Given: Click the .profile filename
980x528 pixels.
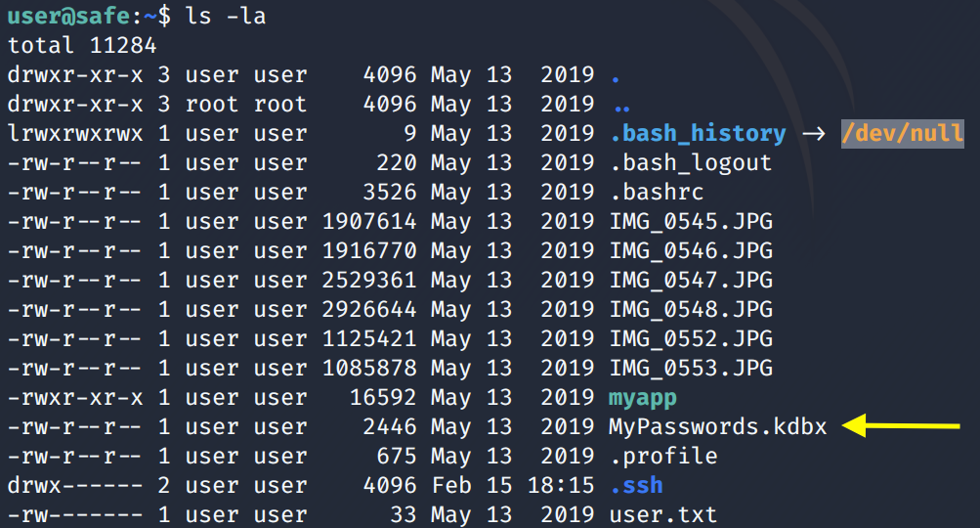Looking at the screenshot, I should pos(662,457).
